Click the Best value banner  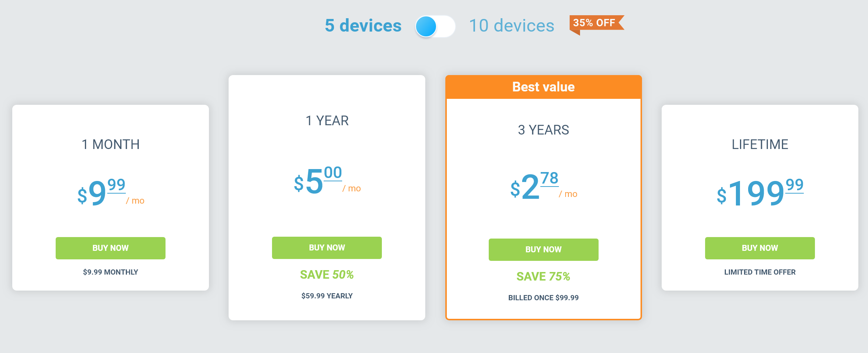543,87
